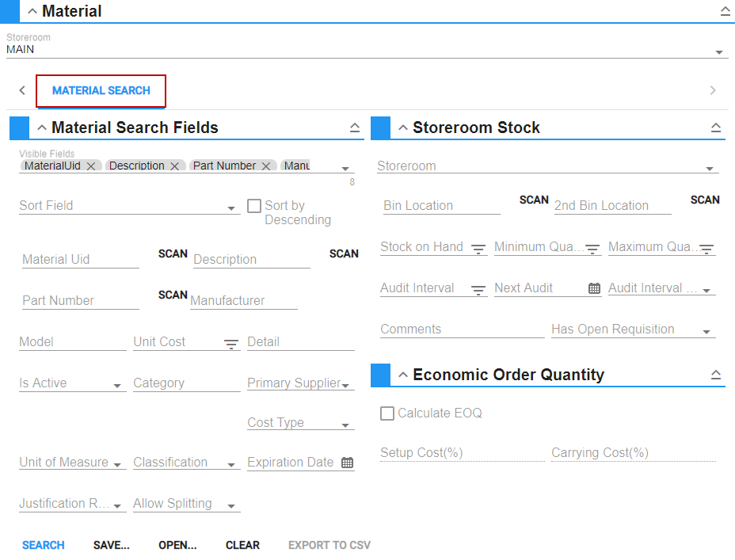Select the Material Search tab

[101, 91]
